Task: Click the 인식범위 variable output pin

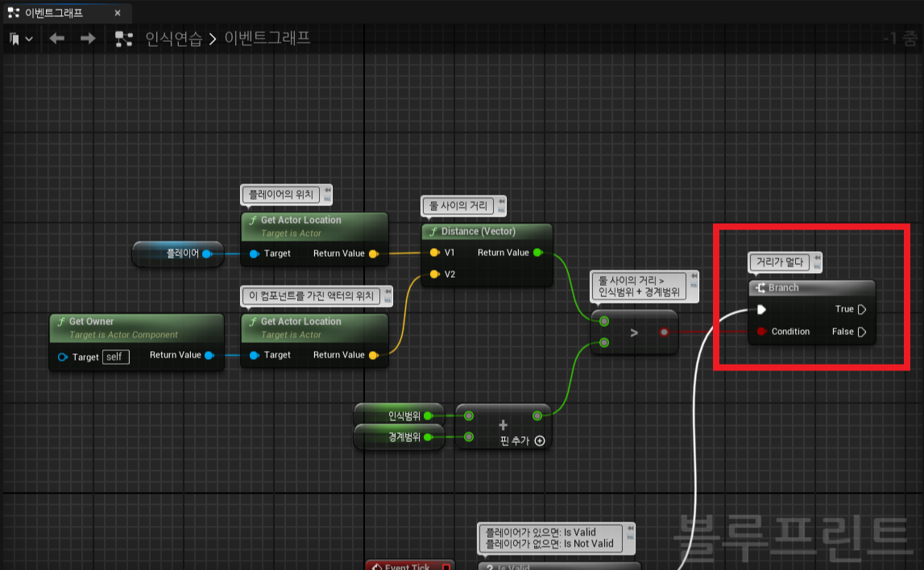Action: (x=428, y=415)
